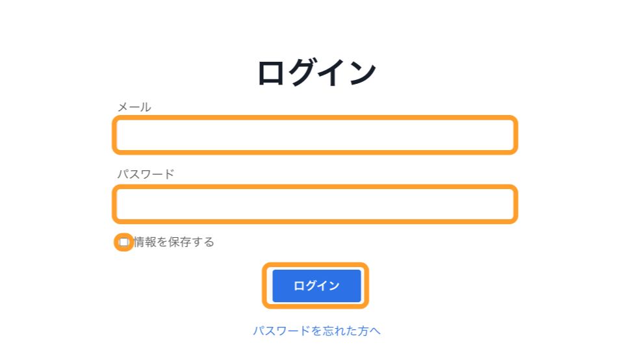The width and height of the screenshot is (644, 360).
Task: Click the メール input field
Action: [315, 135]
